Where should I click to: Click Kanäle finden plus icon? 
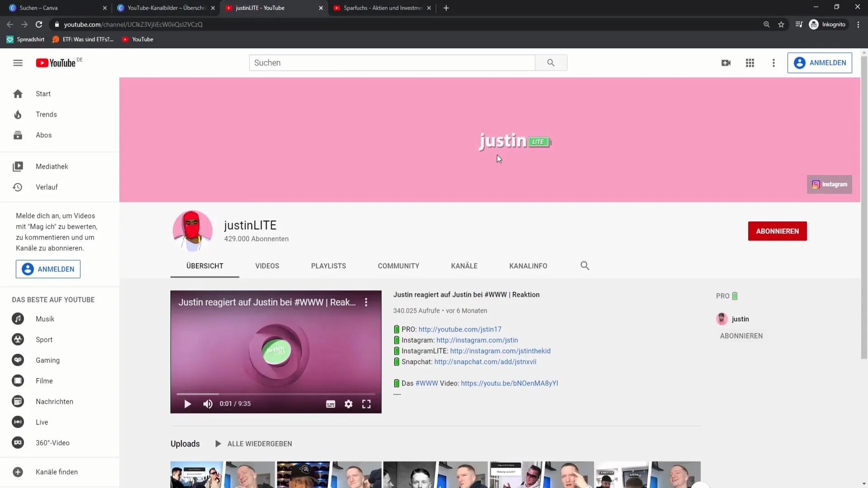(18, 472)
